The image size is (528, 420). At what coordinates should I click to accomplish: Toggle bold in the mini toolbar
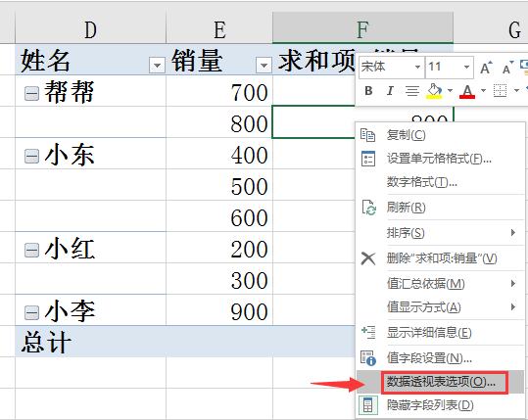coord(368,91)
